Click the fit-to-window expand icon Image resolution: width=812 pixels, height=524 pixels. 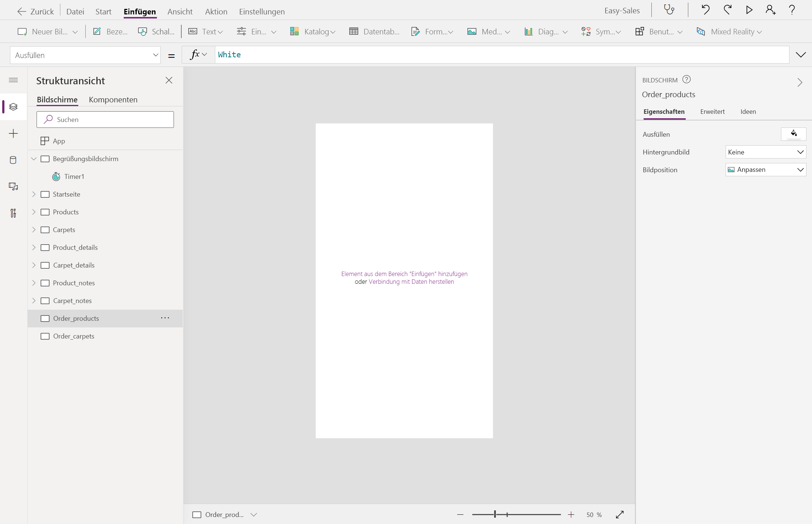tap(620, 515)
